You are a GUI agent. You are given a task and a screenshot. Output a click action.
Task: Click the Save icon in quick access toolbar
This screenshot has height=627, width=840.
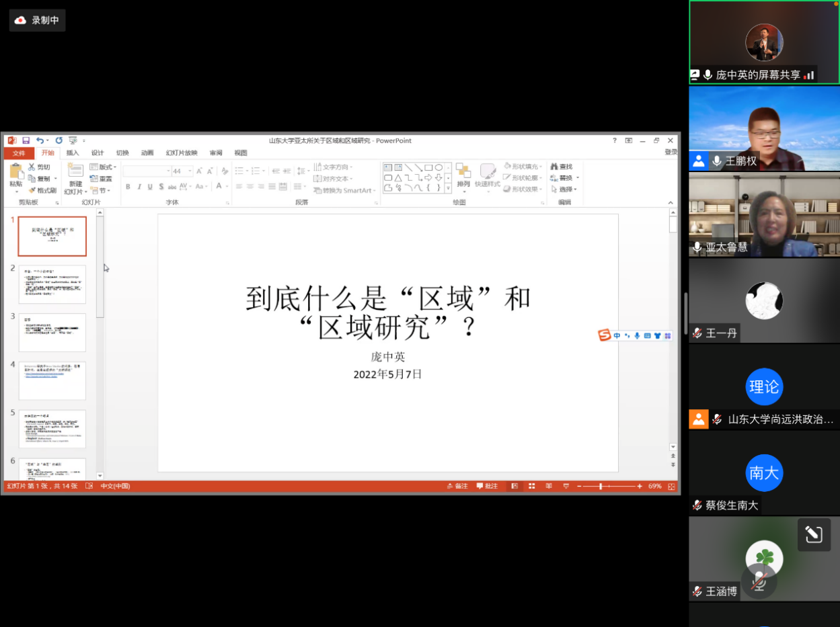tap(26, 140)
